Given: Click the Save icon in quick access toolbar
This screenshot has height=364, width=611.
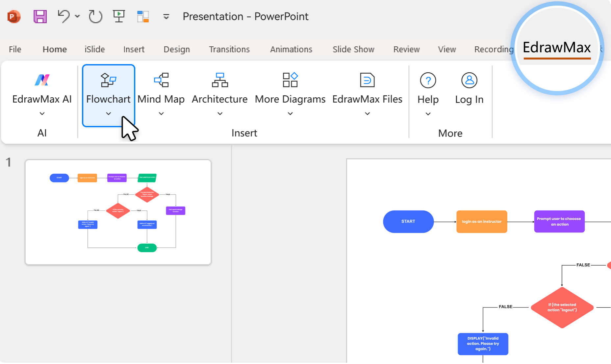Looking at the screenshot, I should tap(40, 16).
